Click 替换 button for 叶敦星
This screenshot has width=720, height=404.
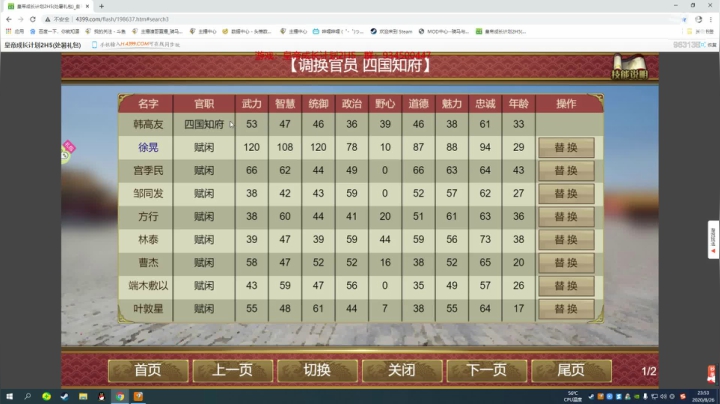point(566,309)
